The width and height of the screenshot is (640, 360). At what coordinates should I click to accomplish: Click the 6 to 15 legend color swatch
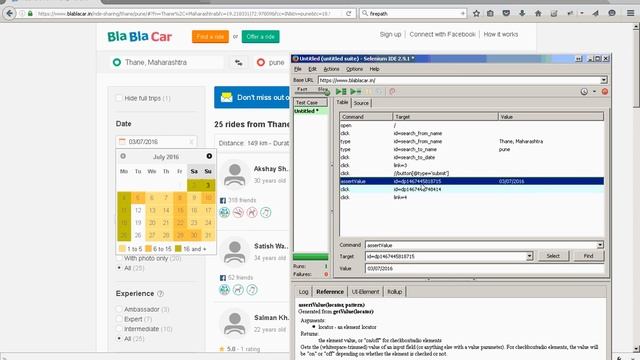pyautogui.click(x=149, y=249)
